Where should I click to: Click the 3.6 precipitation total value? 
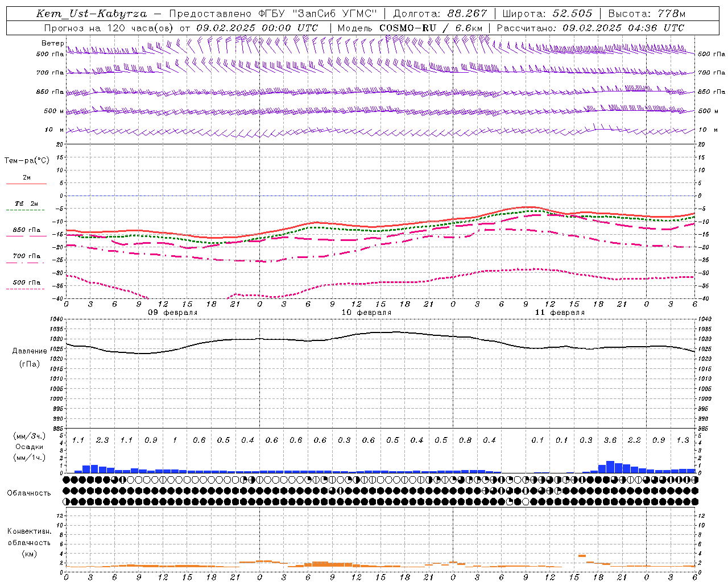[610, 440]
